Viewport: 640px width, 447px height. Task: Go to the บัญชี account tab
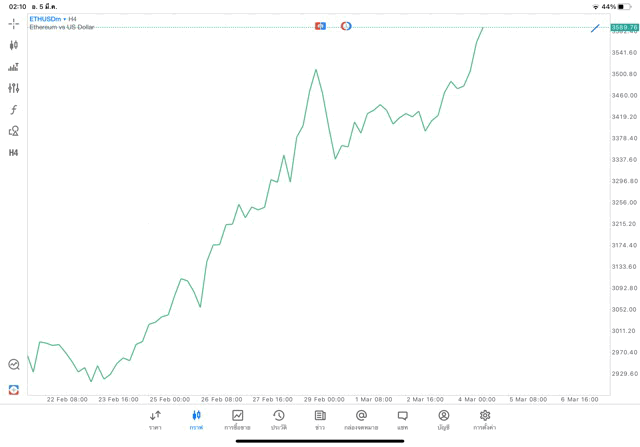pyautogui.click(x=443, y=419)
